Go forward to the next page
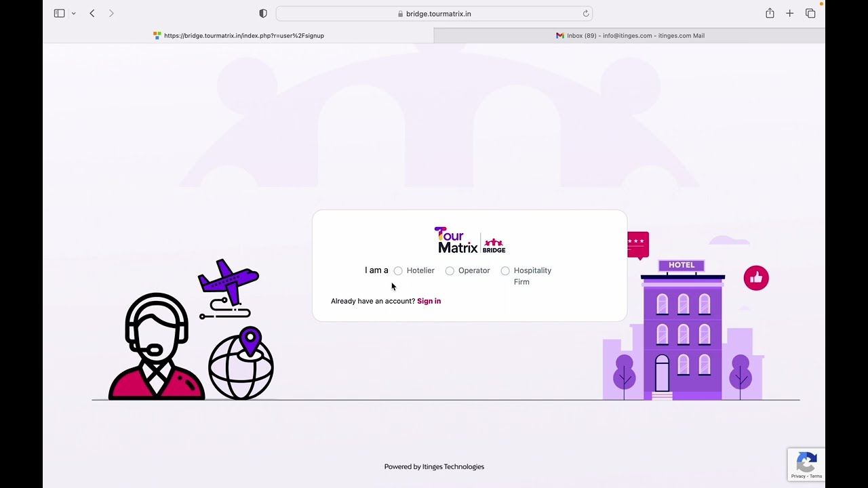This screenshot has width=868, height=488. pyautogui.click(x=111, y=14)
